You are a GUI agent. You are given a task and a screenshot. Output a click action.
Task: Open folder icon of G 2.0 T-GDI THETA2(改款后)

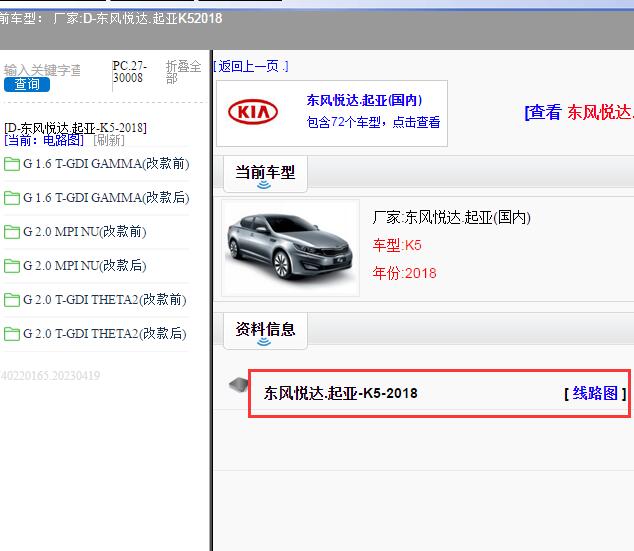(x=12, y=334)
